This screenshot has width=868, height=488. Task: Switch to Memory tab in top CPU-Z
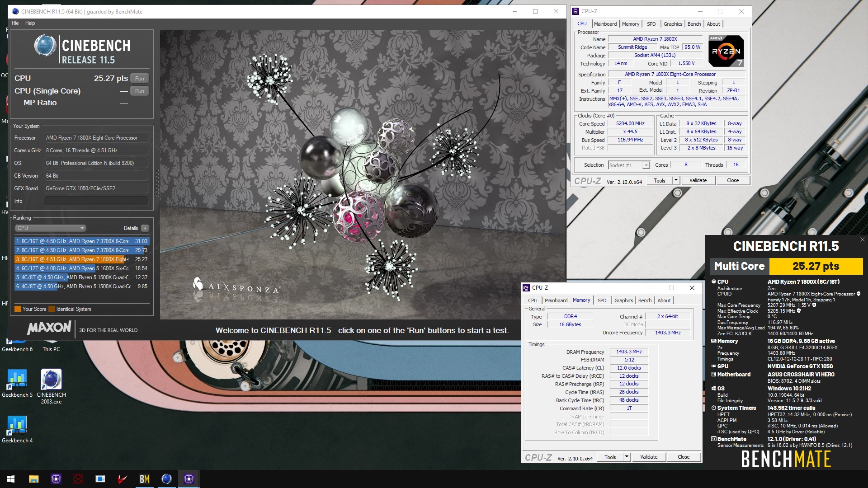click(x=630, y=24)
